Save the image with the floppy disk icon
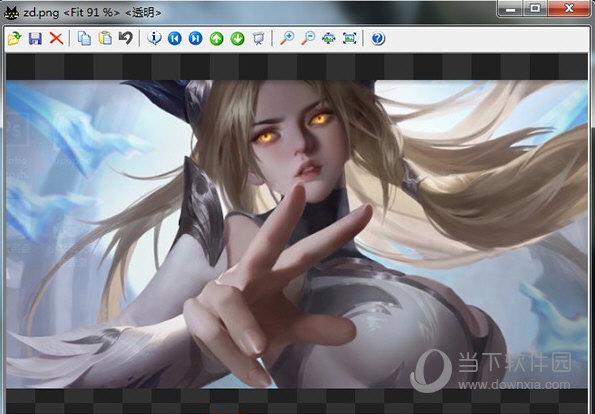Screen dimensions: 595x414 tap(35, 38)
